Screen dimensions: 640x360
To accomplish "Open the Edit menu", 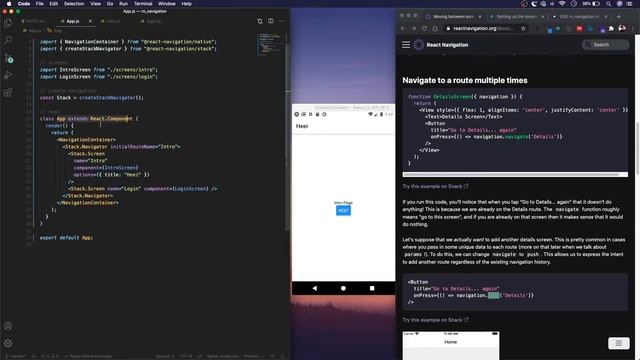I will [53, 4].
